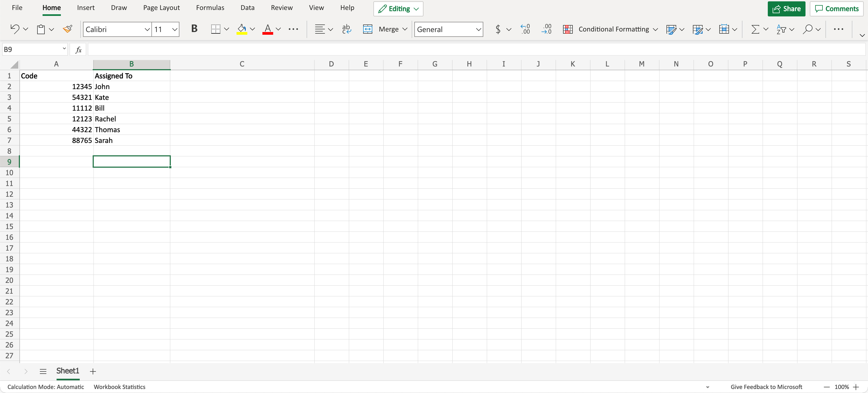This screenshot has width=868, height=393.
Task: Open the font size 11 dropdown
Action: click(175, 29)
